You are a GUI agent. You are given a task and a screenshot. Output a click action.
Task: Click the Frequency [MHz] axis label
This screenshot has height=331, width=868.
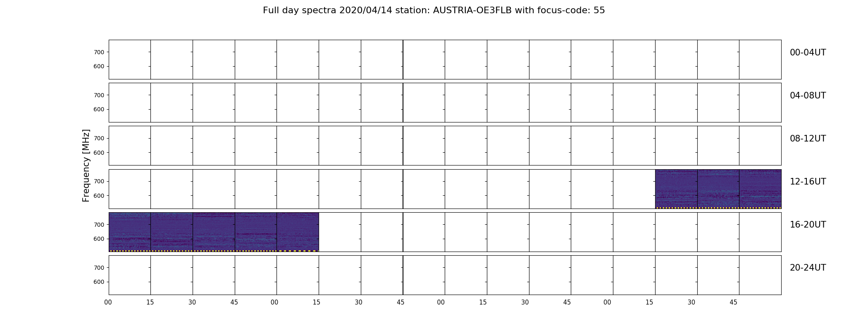[86, 165]
